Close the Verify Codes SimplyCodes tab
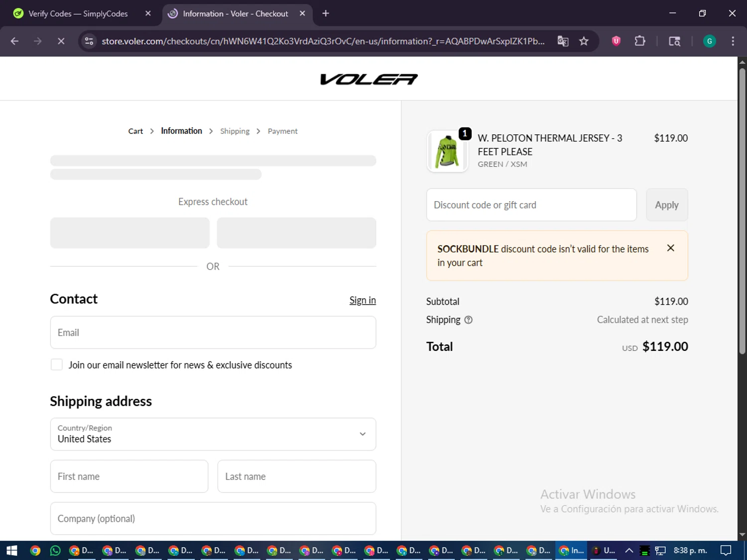 pos(148,13)
